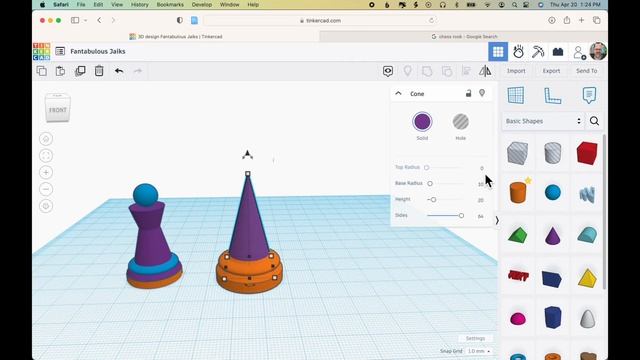Set Cone shape to Hole
640x360 pixels.
[x=460, y=122]
